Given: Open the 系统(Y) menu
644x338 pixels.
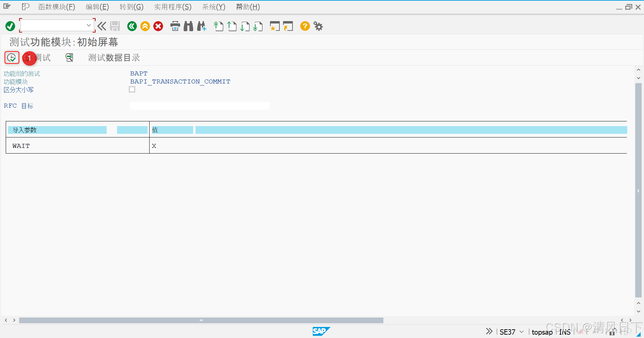Looking at the screenshot, I should [x=213, y=7].
